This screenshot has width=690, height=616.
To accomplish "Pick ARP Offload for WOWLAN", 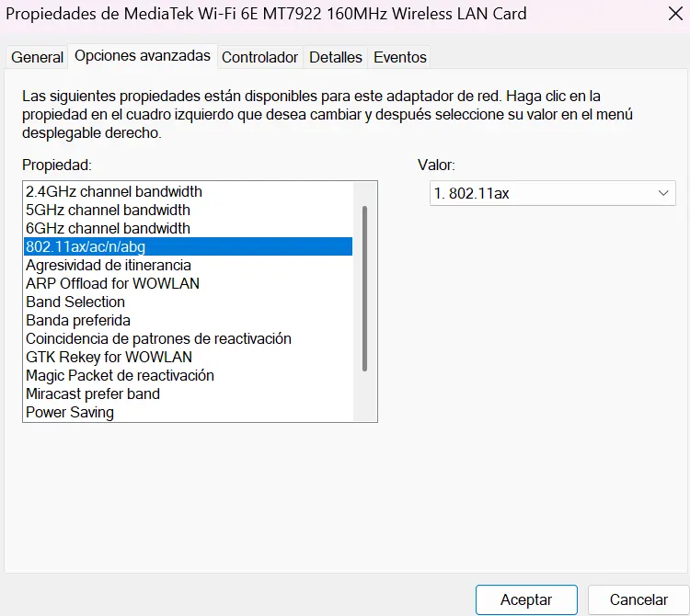I will click(189, 283).
